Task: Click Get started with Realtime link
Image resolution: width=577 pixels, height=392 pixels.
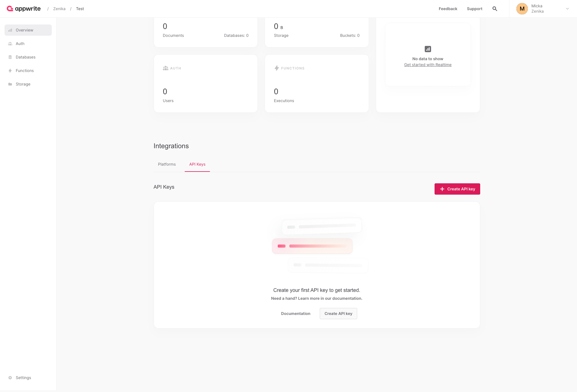Action: [428, 65]
